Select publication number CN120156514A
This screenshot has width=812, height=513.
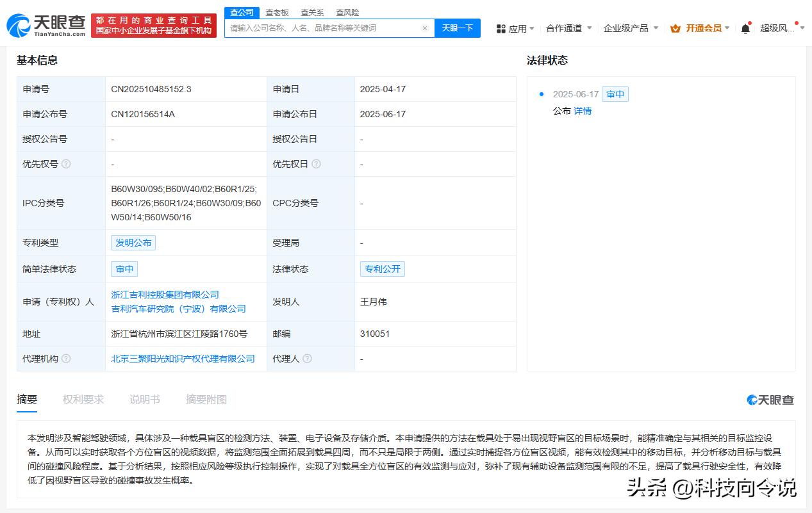143,114
